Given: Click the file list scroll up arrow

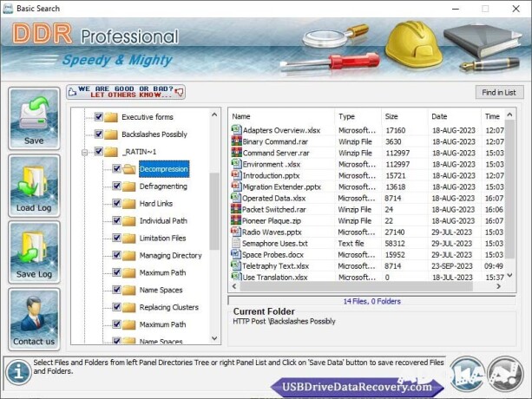Looking at the screenshot, I should click(509, 114).
